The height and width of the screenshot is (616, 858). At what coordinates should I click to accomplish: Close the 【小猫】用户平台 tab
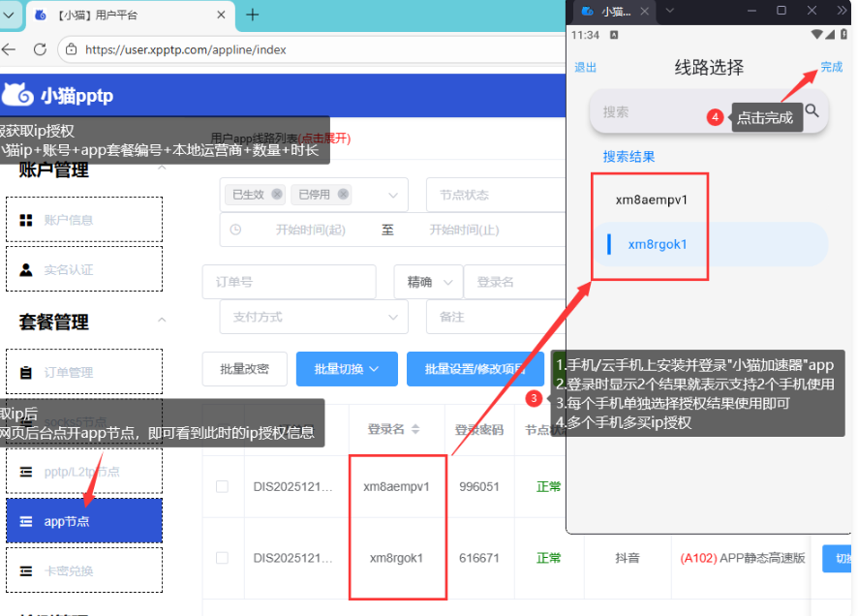point(221,15)
